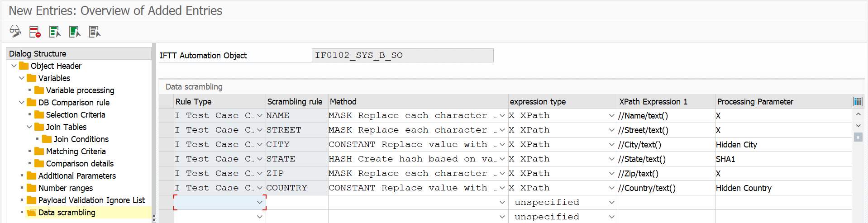
Task: Click the select block toolbar icon
Action: [x=75, y=31]
